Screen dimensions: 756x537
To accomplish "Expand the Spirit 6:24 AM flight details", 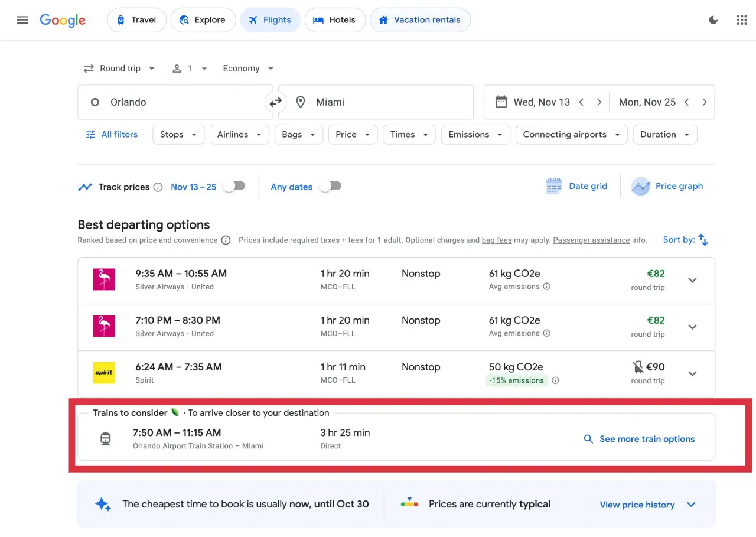I will pos(693,374).
